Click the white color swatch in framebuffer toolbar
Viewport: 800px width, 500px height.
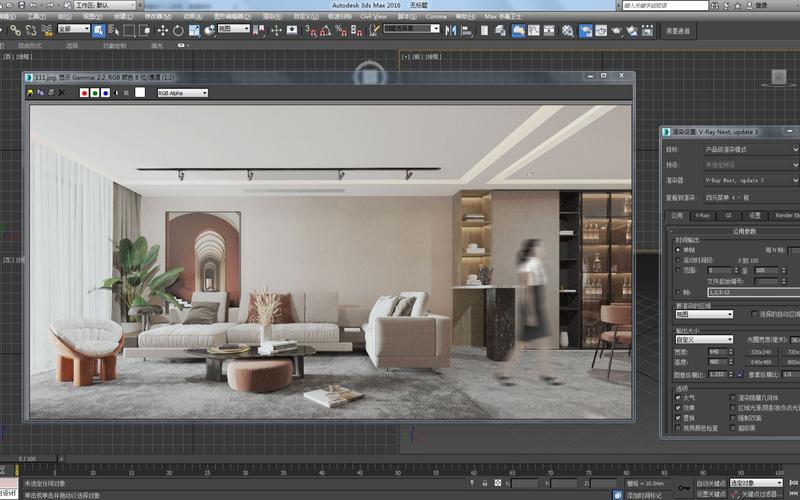(x=140, y=93)
